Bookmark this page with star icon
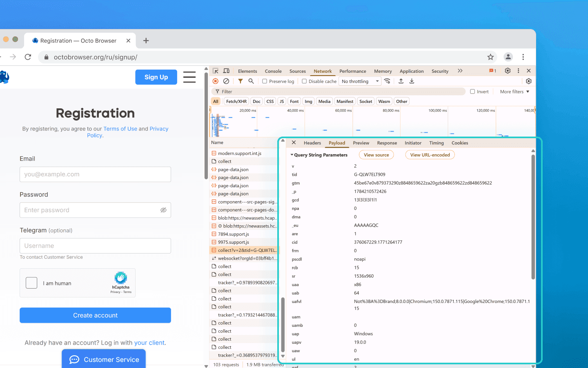 coord(490,57)
